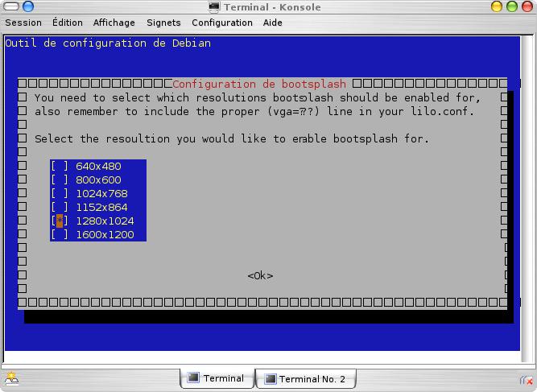Image resolution: width=537 pixels, height=392 pixels.
Task: Toggle the 1280x1024 resolution checkbox
Action: click(x=60, y=221)
